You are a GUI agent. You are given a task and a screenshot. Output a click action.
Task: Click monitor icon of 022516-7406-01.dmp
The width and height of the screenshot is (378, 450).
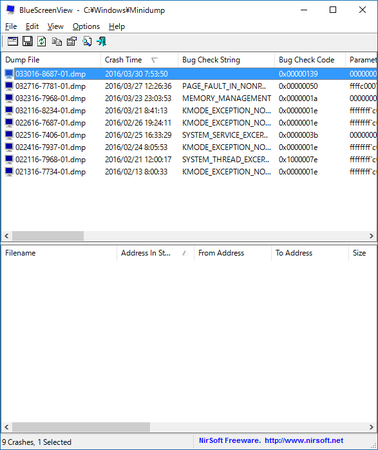pyautogui.click(x=9, y=135)
